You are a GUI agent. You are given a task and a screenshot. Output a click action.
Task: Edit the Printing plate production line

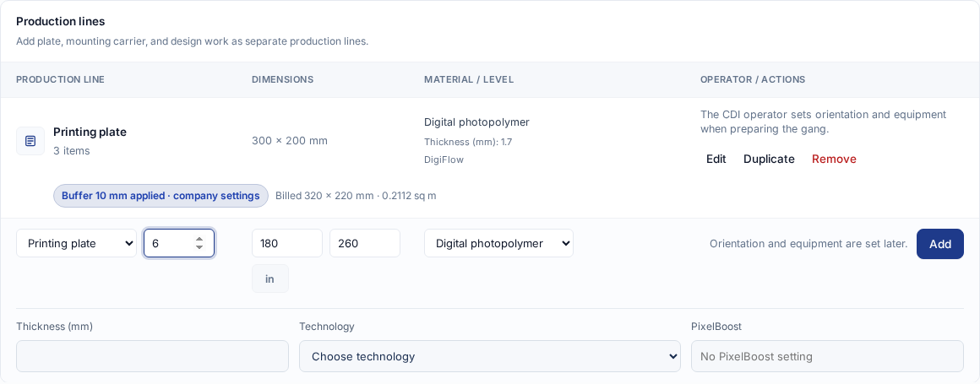point(716,160)
